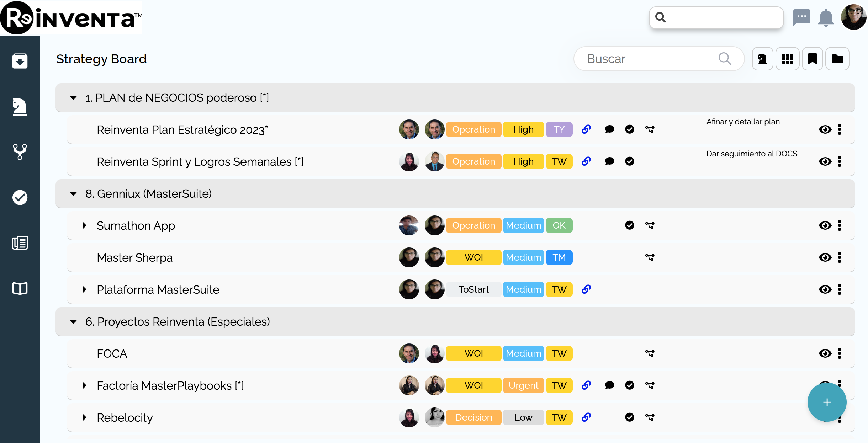This screenshot has width=868, height=443.
Task: Toggle visibility eye for Sumathon App
Action: pos(825,225)
